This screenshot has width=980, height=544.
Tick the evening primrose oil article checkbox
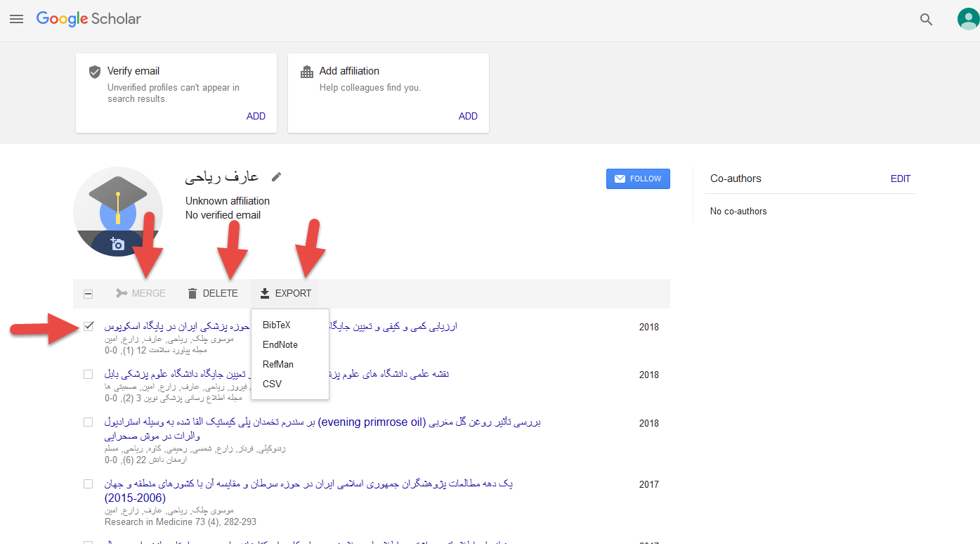point(88,422)
